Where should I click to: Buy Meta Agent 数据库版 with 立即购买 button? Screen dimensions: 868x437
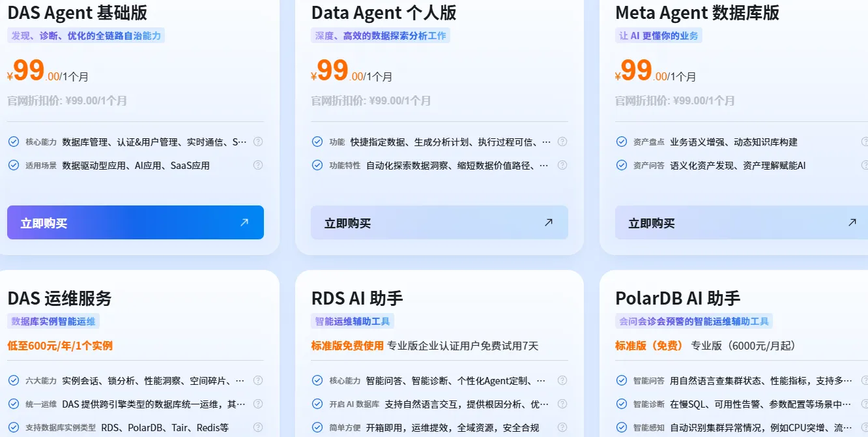tap(742, 222)
